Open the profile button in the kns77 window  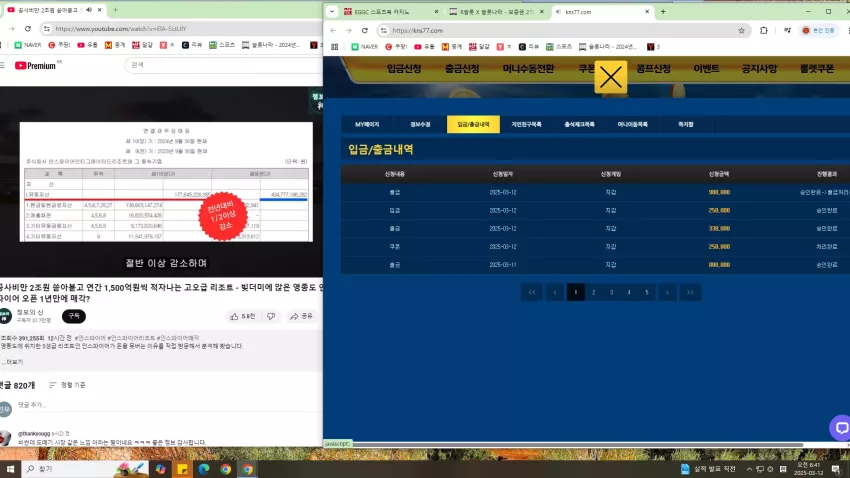819,31
